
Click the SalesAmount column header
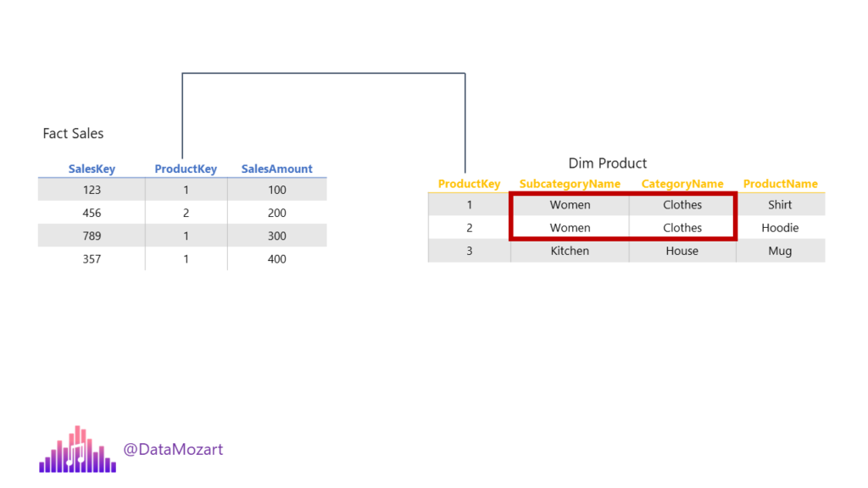tap(277, 169)
